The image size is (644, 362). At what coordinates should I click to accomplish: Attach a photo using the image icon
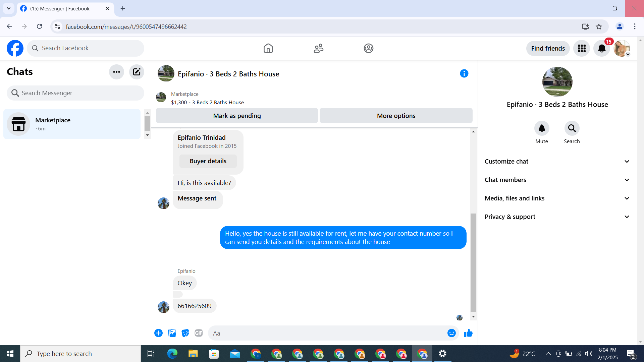pyautogui.click(x=172, y=333)
